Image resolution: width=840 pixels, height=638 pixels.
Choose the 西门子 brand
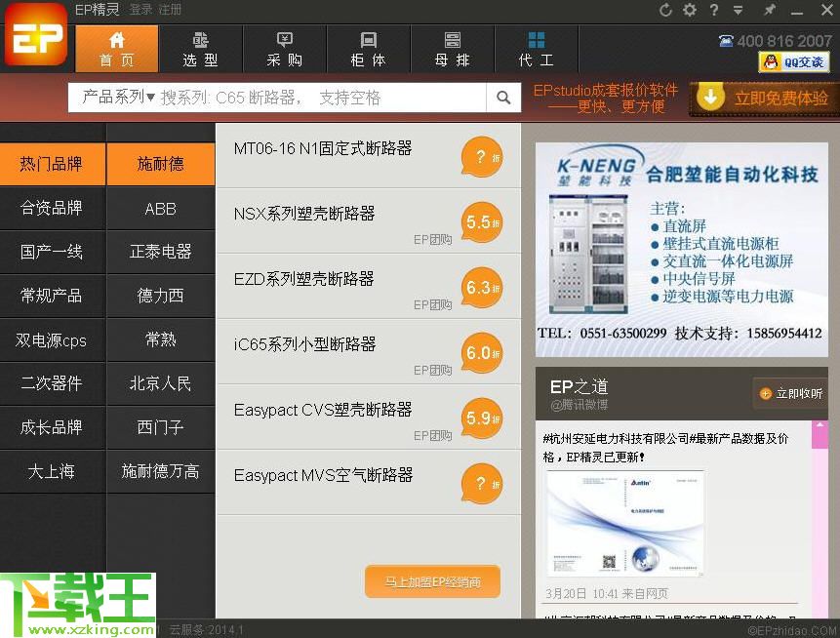[161, 427]
